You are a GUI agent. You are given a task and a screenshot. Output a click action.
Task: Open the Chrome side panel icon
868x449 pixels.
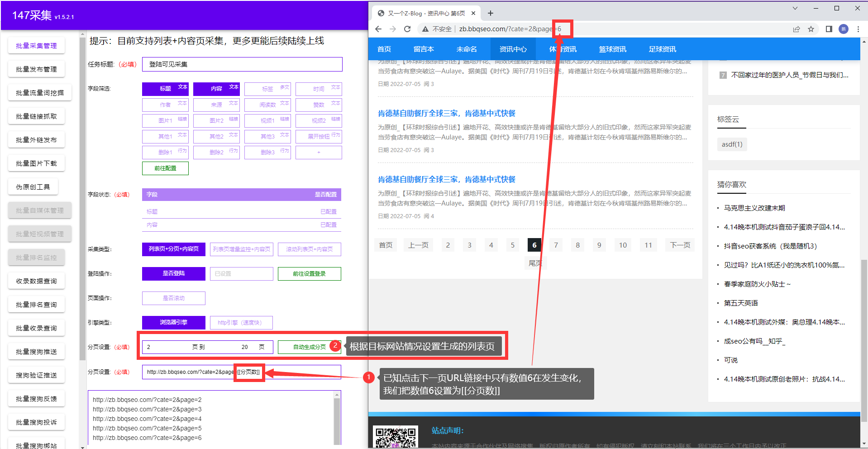point(829,29)
